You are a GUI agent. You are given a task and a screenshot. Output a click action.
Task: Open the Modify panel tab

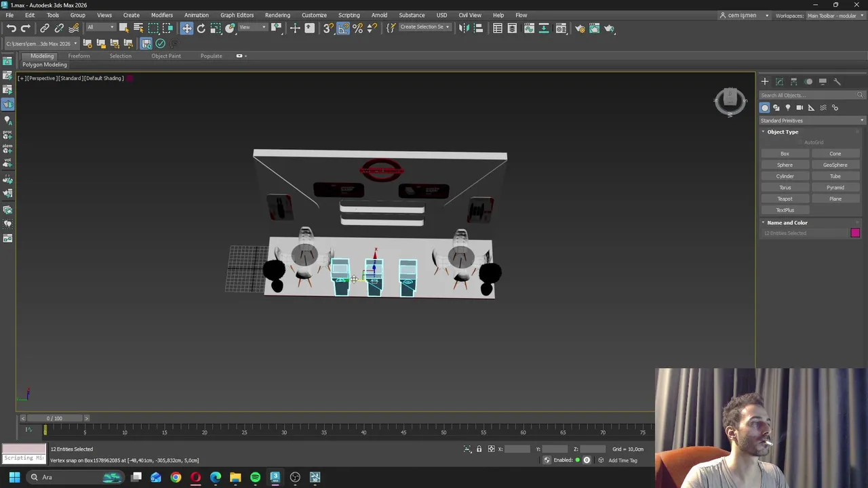point(779,81)
